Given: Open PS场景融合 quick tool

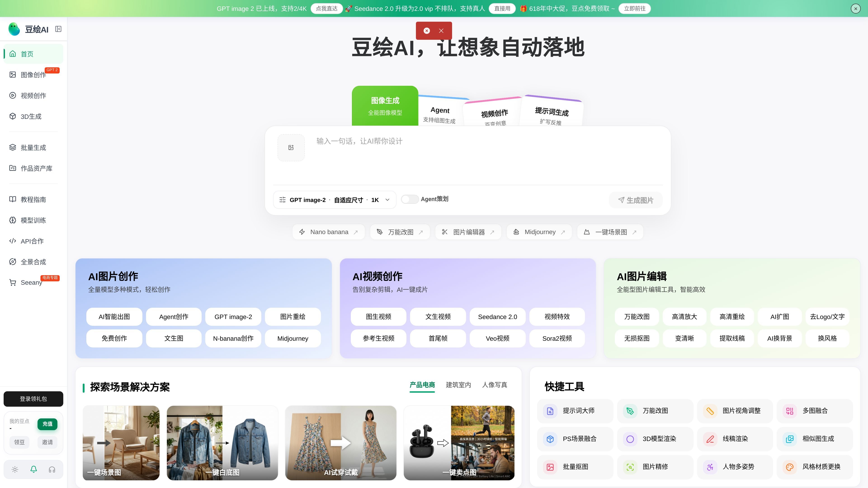Looking at the screenshot, I should (x=575, y=439).
